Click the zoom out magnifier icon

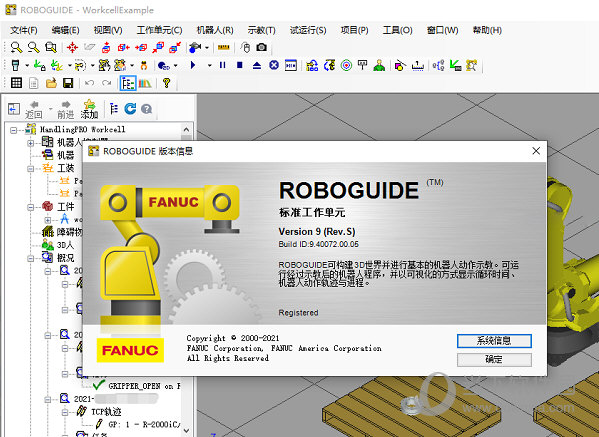point(34,47)
